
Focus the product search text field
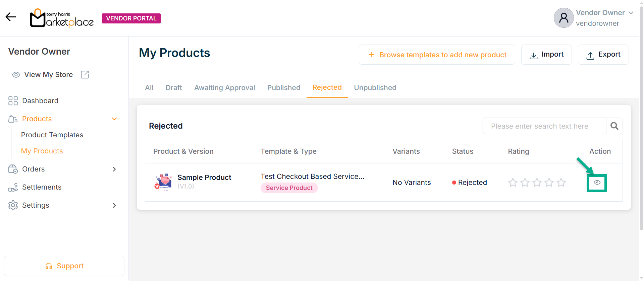pos(544,126)
